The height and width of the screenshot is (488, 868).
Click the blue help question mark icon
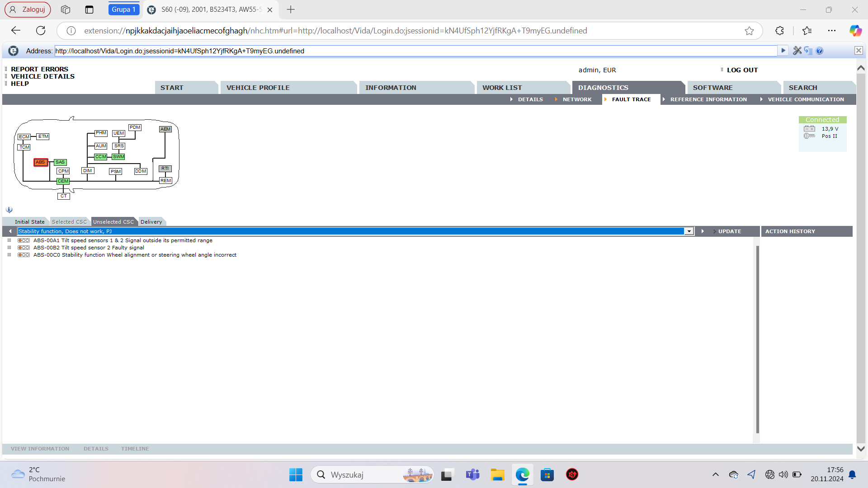820,51
